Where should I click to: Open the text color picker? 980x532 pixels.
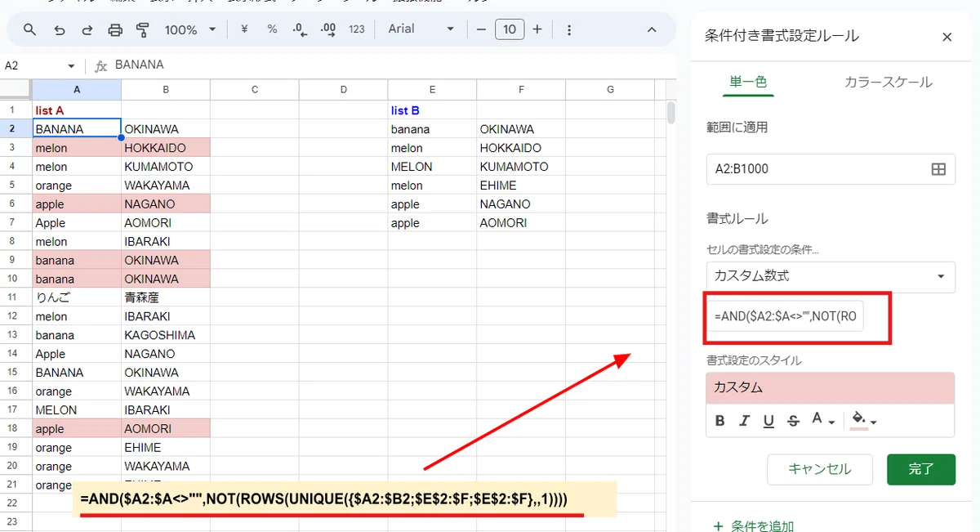click(822, 421)
